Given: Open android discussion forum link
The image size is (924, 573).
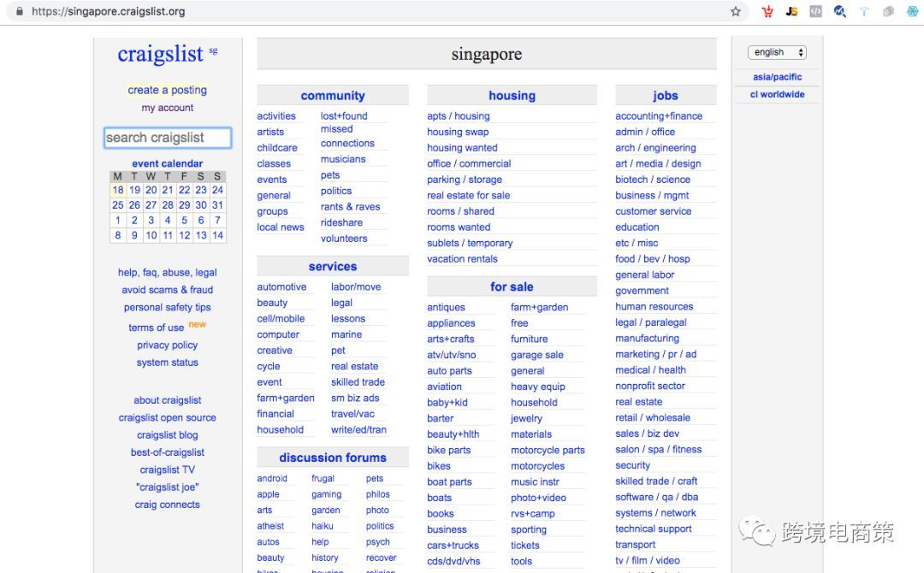Looking at the screenshot, I should tap(272, 479).
